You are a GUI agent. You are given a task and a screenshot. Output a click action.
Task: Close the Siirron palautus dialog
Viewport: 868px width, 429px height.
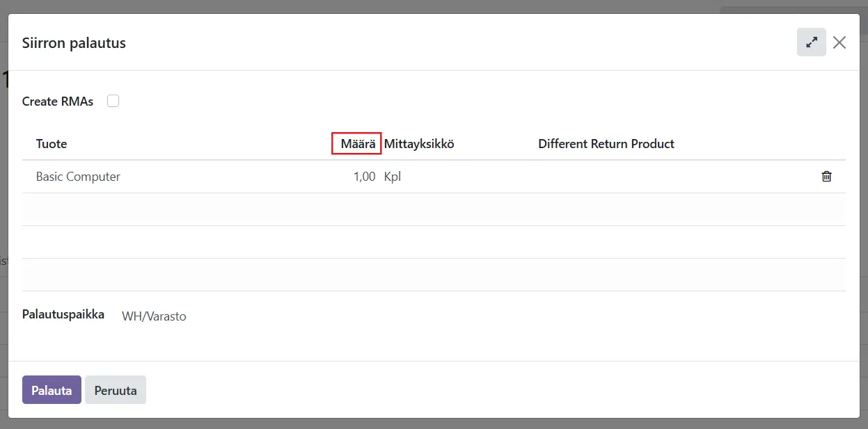839,42
